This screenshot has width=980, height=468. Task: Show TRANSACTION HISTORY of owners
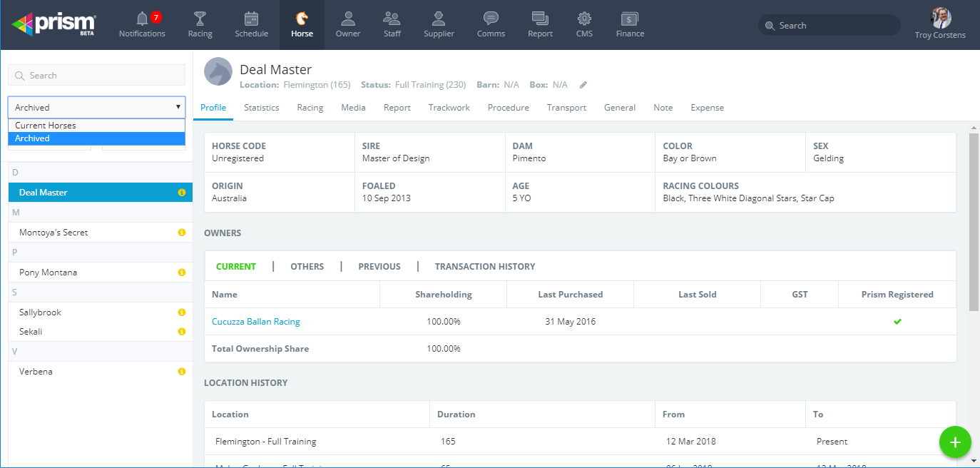(x=485, y=267)
